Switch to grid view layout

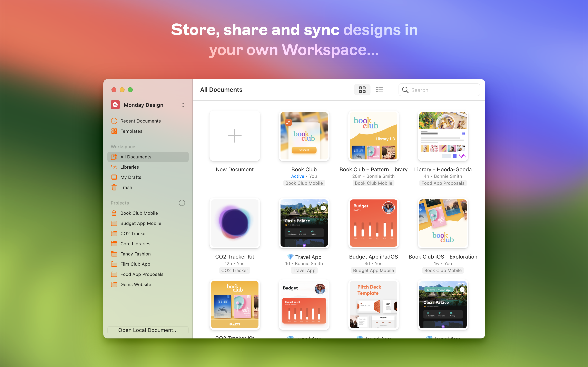pos(362,90)
